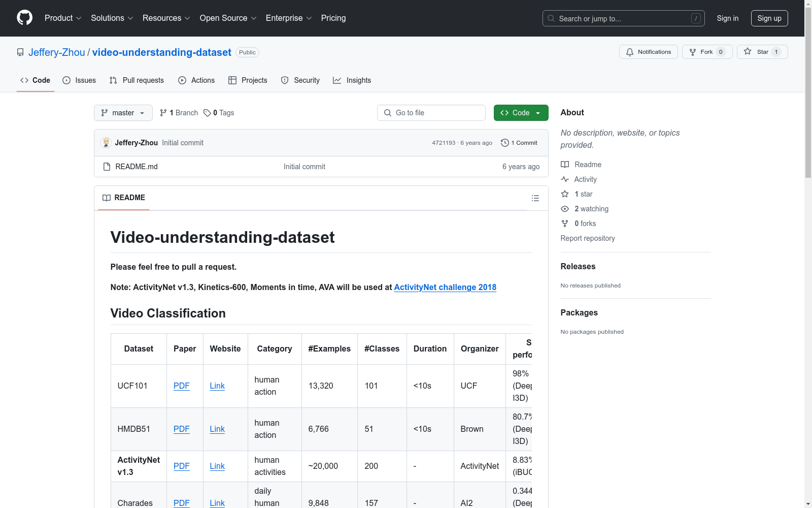Click the Packages heading link
This screenshot has width=812, height=508.
point(579,312)
